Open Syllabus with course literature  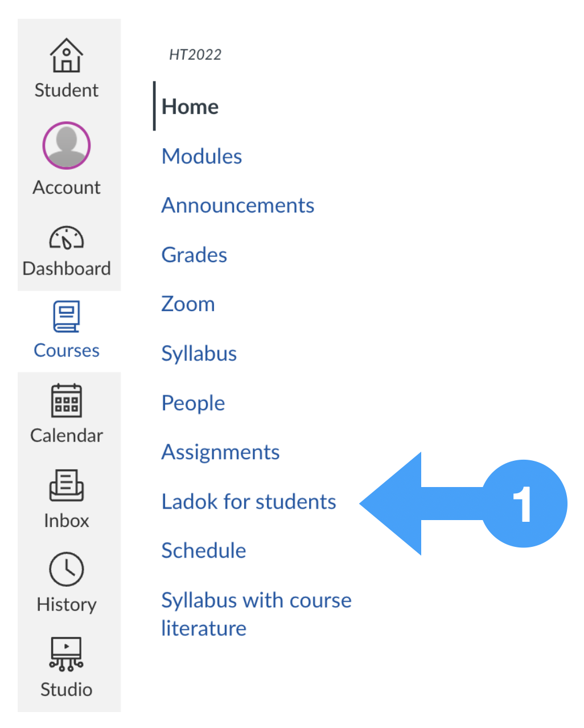point(257,614)
